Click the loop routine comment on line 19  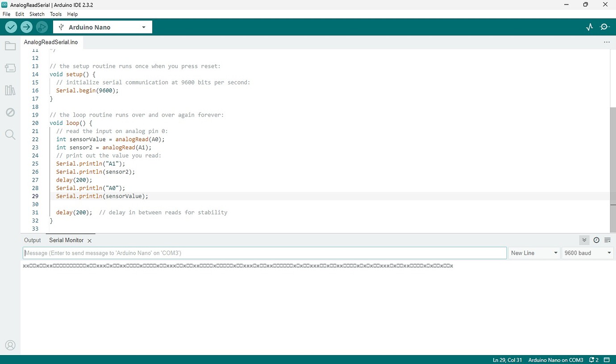tap(137, 115)
